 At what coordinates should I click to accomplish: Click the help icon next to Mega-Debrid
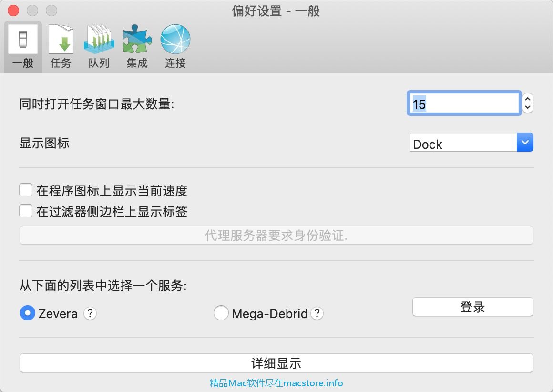[x=317, y=313]
